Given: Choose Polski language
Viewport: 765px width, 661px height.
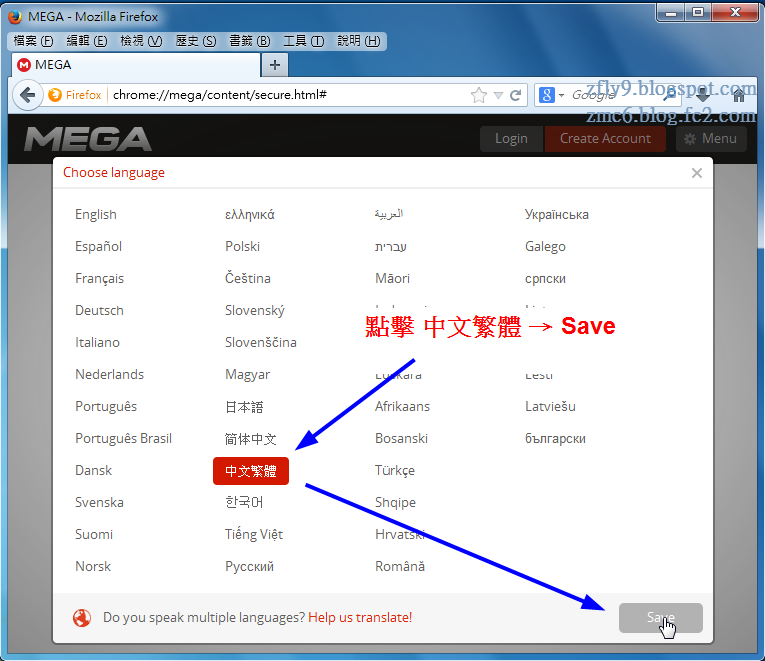Looking at the screenshot, I should 242,246.
